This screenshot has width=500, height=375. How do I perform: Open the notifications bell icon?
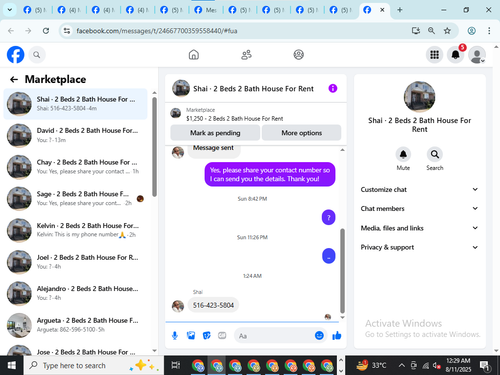point(455,54)
